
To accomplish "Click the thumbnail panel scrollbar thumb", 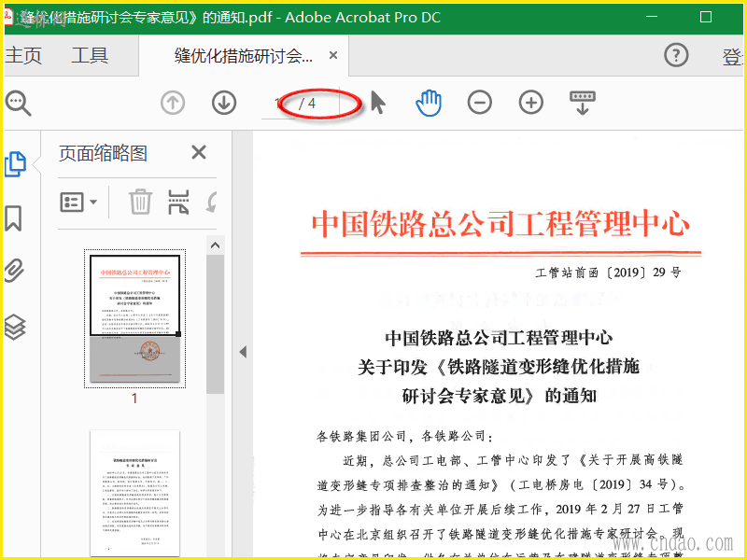I will 216,324.
